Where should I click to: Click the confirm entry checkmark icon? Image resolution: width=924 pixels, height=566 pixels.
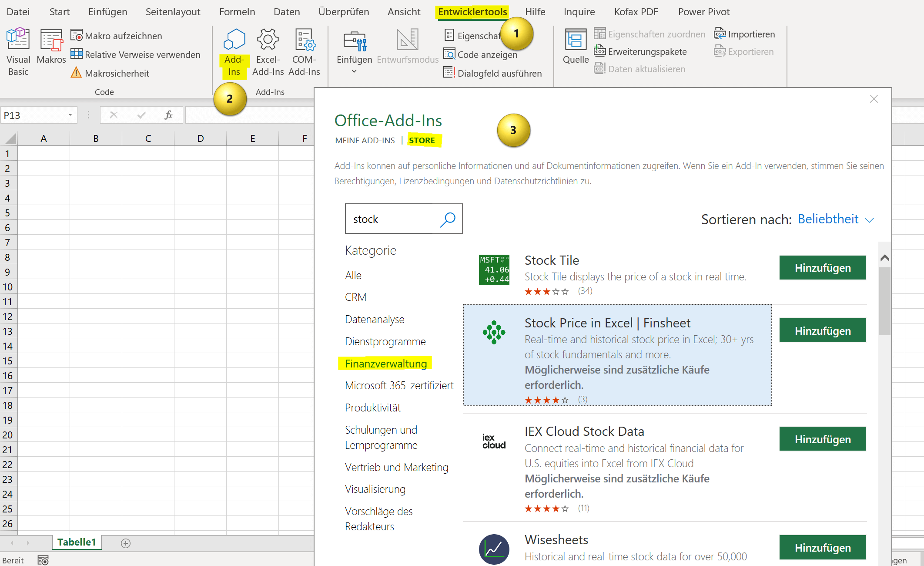click(141, 115)
